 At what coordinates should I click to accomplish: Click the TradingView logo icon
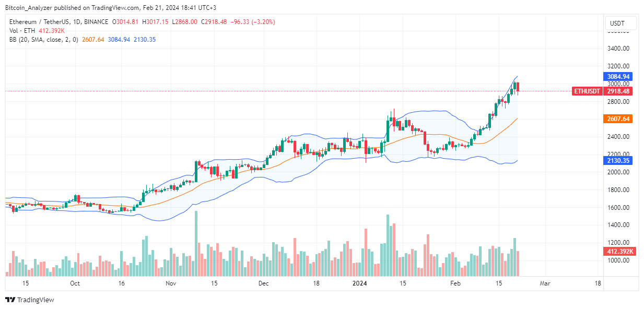(10, 300)
